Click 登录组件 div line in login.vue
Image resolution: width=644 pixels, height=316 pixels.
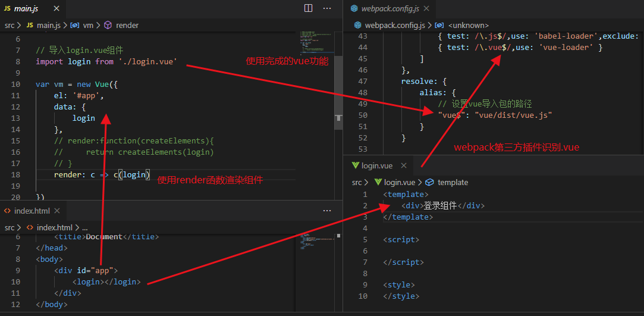point(443,206)
